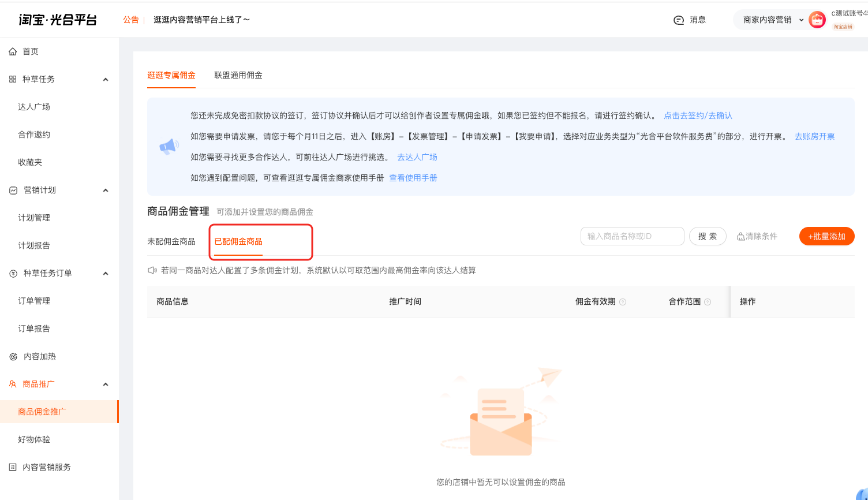The image size is (868, 500).
Task: Collapse the 种草任务订单 menu section
Action: click(106, 274)
